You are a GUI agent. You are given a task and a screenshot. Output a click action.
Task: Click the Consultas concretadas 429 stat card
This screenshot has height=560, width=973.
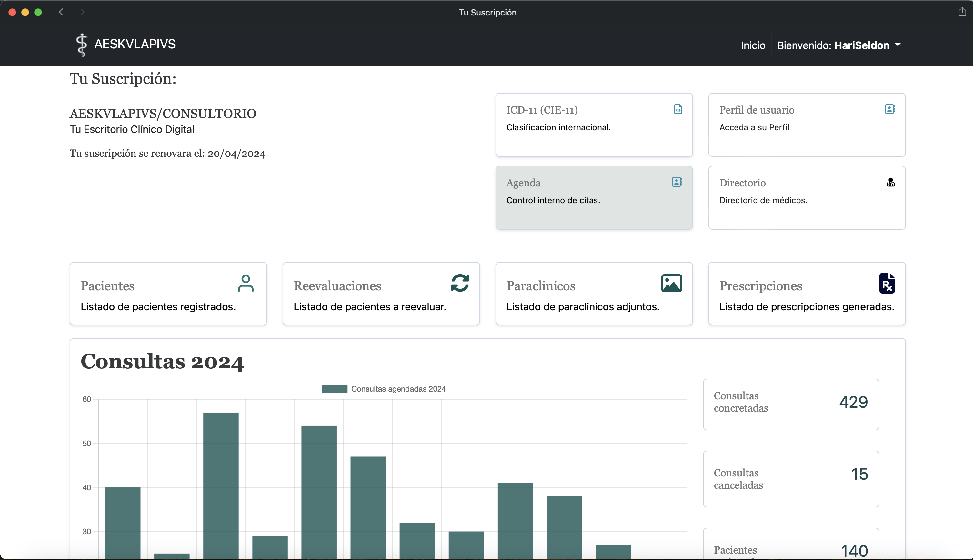[791, 404]
